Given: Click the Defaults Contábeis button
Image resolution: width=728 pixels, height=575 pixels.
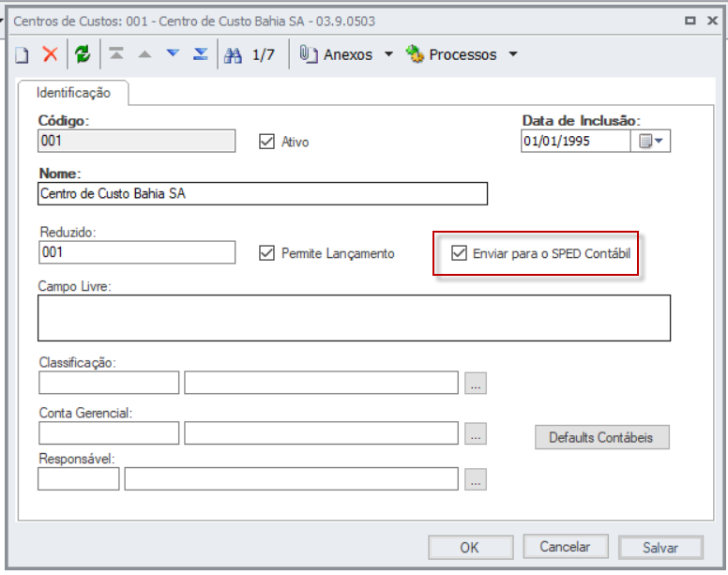Looking at the screenshot, I should (x=602, y=437).
